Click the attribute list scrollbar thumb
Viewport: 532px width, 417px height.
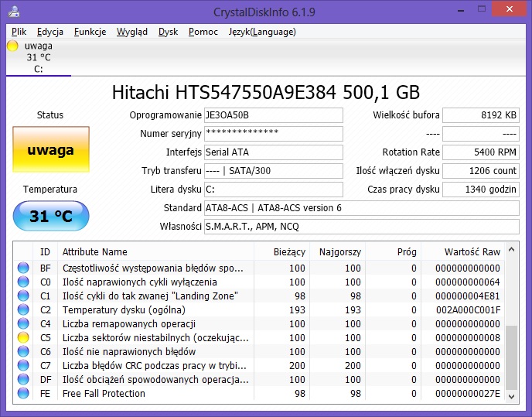point(512,357)
